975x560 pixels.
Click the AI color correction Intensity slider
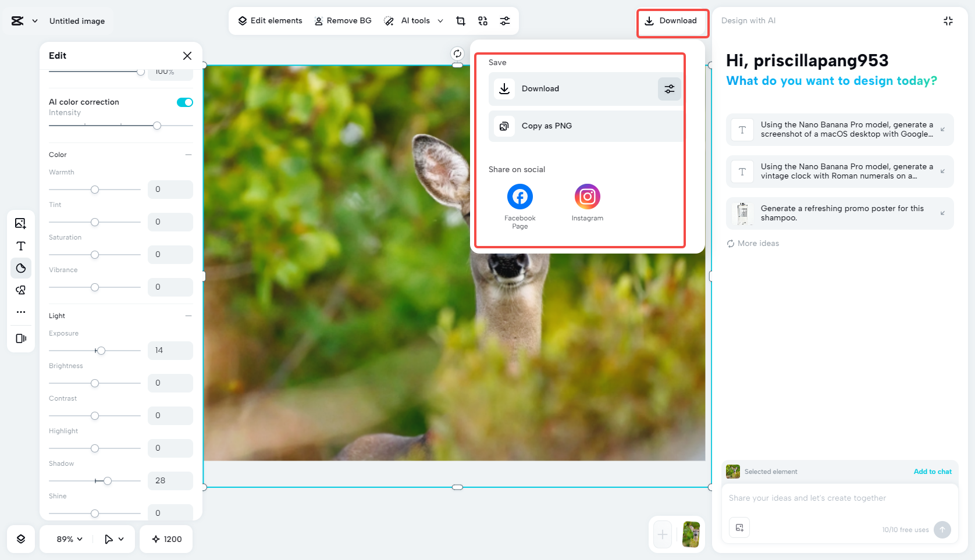121,126
